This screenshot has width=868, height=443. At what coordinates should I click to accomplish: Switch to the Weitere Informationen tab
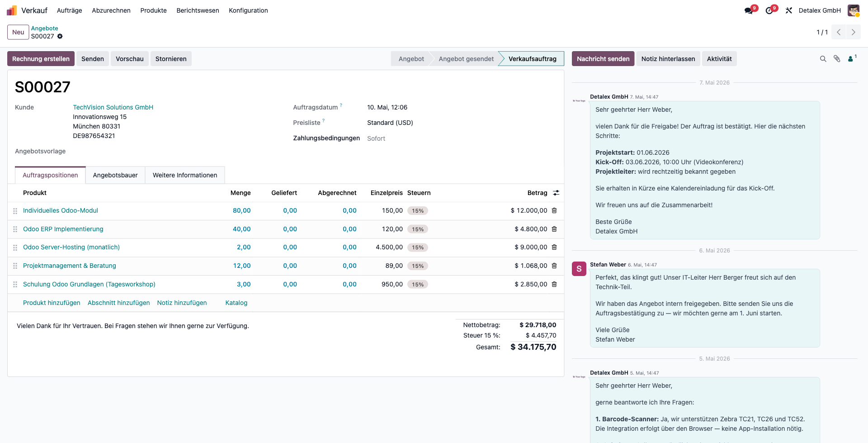(185, 175)
